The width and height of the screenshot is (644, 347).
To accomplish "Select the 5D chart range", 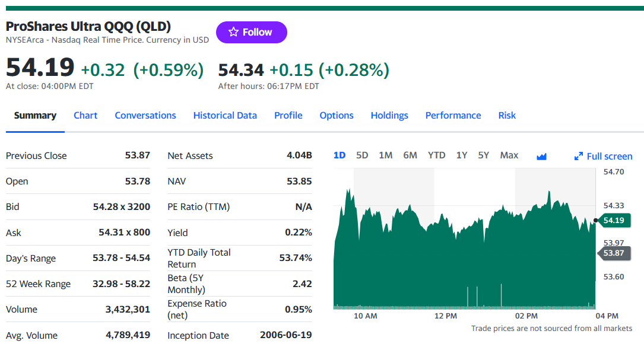I will tap(362, 155).
